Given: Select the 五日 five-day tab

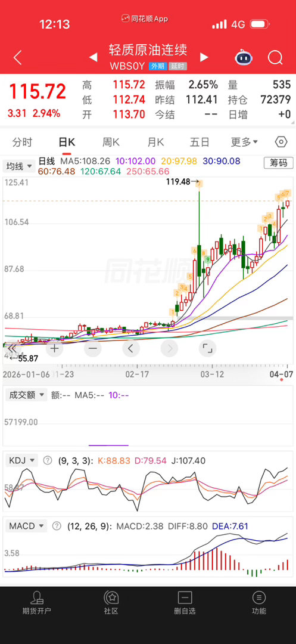Looking at the screenshot, I should tap(200, 143).
